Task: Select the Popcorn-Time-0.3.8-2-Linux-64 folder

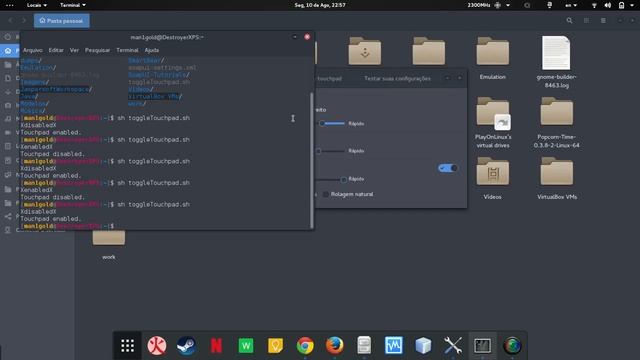Action: [x=556, y=122]
